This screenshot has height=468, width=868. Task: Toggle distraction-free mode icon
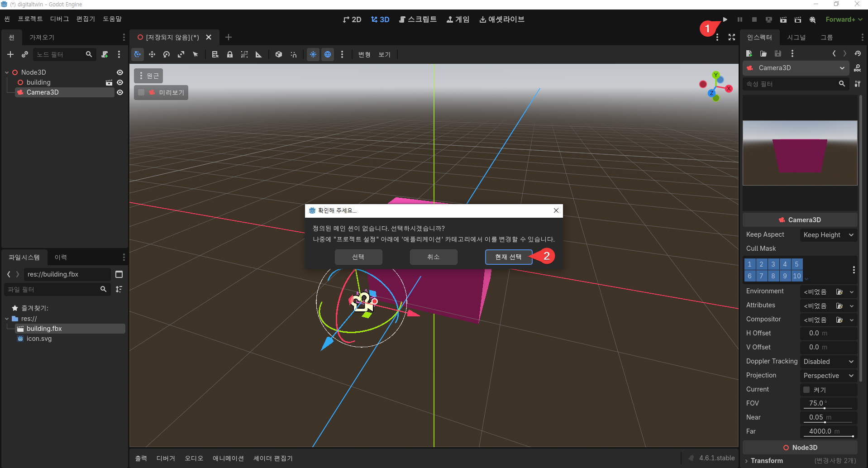click(x=732, y=37)
